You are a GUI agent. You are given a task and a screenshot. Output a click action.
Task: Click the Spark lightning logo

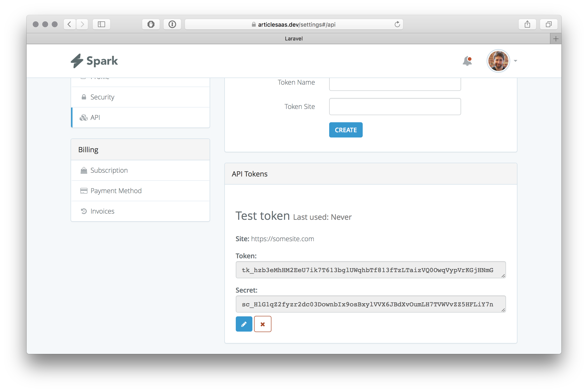(77, 61)
